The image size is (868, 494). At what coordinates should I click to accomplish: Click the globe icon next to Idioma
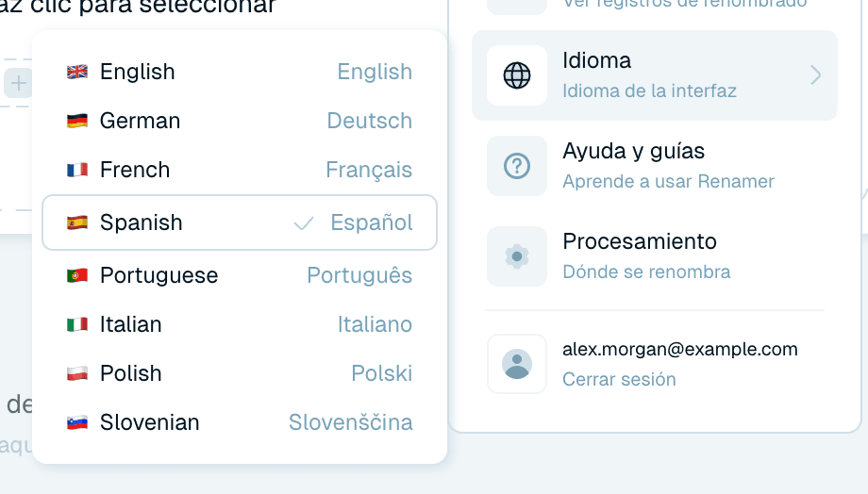[517, 75]
